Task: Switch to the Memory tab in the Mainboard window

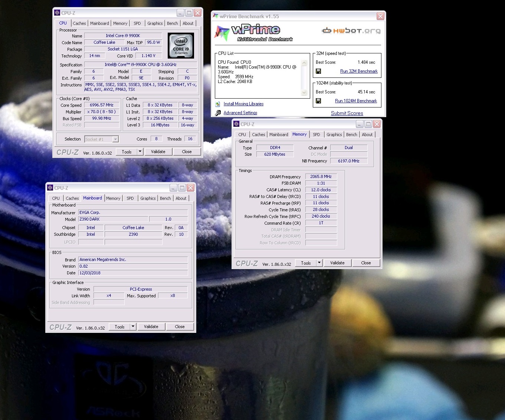Action: tap(113, 198)
